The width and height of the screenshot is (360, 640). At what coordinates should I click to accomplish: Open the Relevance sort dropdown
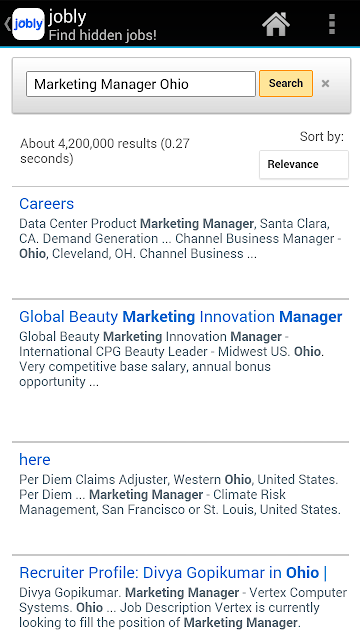pos(304,164)
